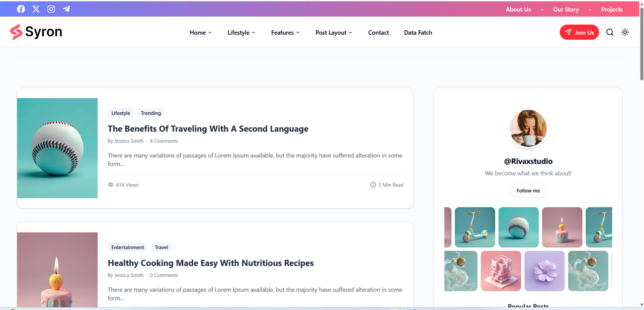Open the Telegram social icon

(66, 9)
